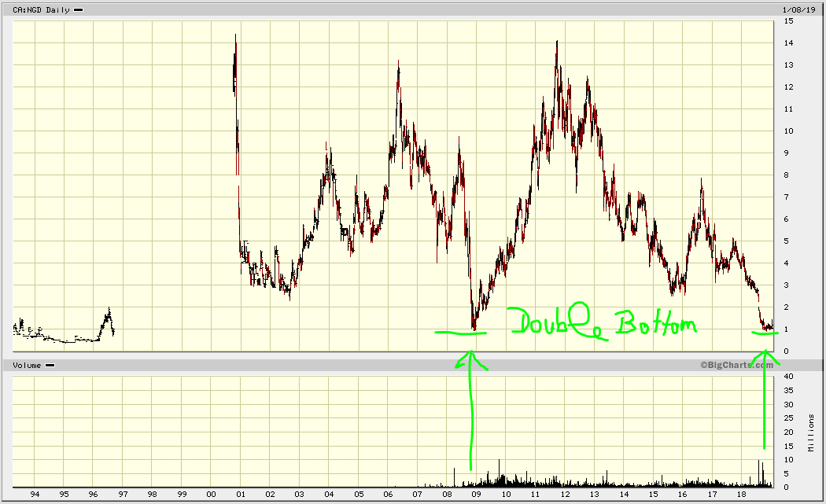This screenshot has width=826, height=504.
Task: Select the 01 year marker on the time axis
Action: tap(241, 495)
